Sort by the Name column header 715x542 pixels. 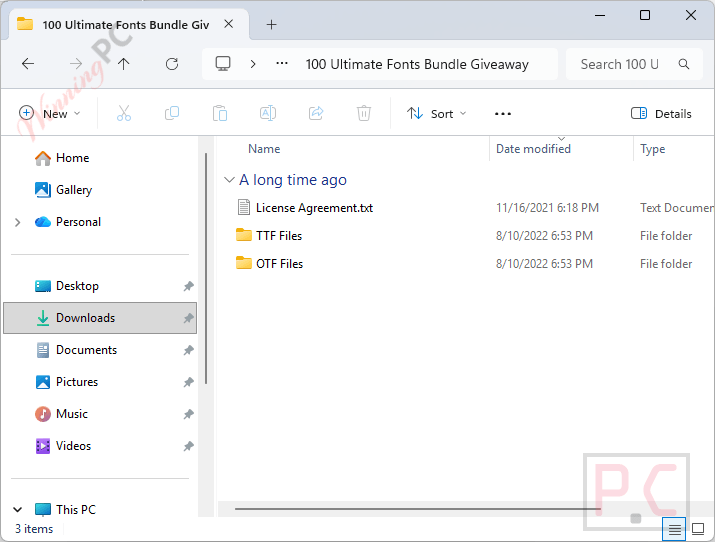[264, 149]
